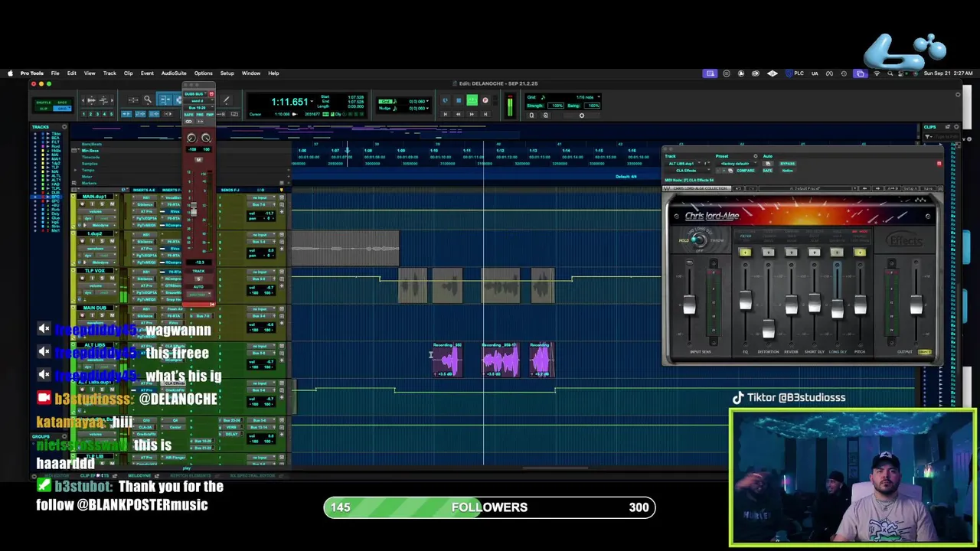This screenshot has width=980, height=551.
Task: Click the Save button in the Waves toolbar
Action: tap(928, 188)
